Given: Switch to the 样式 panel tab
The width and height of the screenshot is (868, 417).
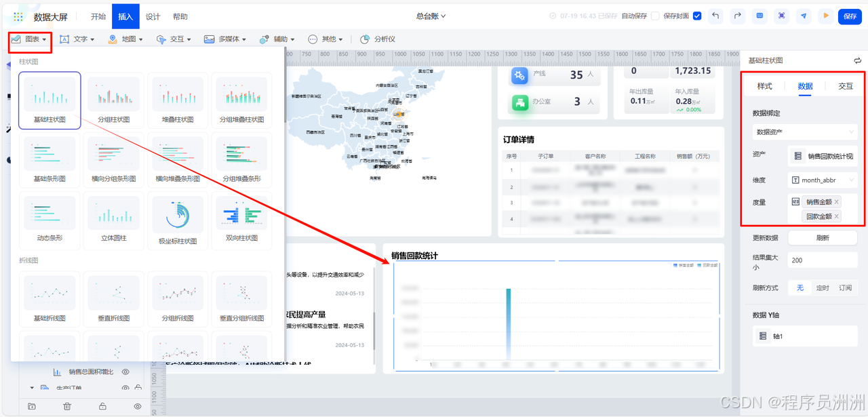Looking at the screenshot, I should pyautogui.click(x=765, y=86).
